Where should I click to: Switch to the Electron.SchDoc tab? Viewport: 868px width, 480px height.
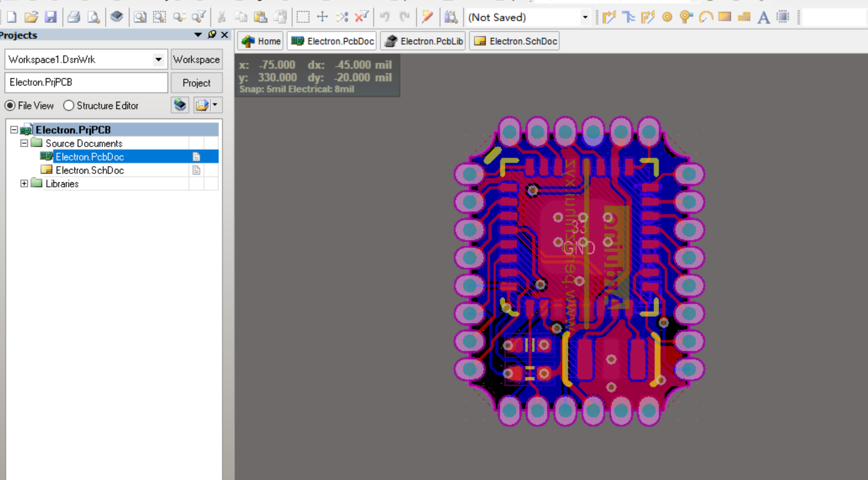point(515,41)
